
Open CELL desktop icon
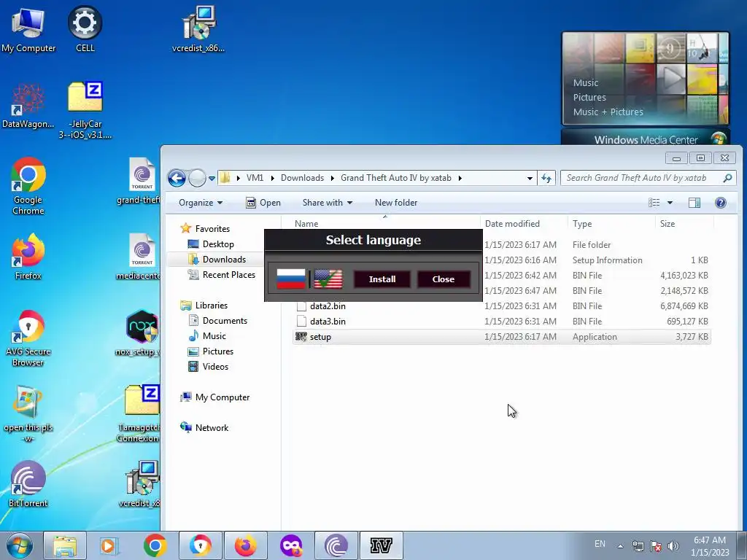(85, 29)
